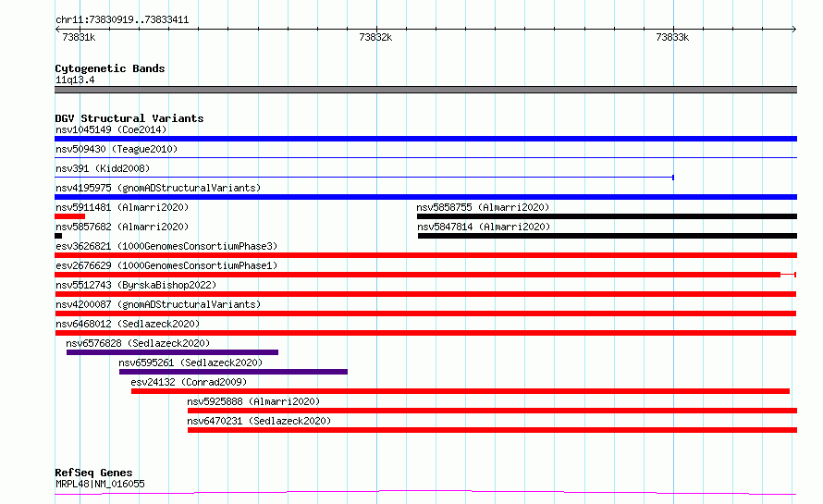
Task: Select the red esv3626821 variant bar
Action: pyautogui.click(x=425, y=255)
